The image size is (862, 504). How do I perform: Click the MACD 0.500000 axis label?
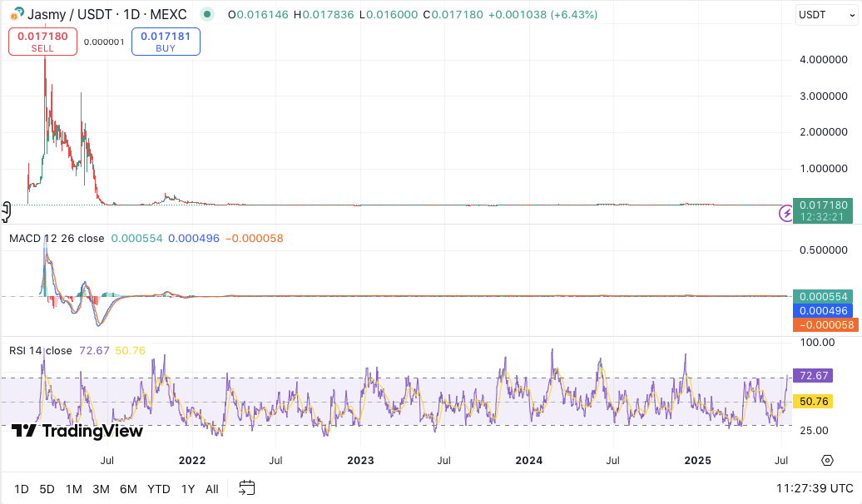coord(824,250)
